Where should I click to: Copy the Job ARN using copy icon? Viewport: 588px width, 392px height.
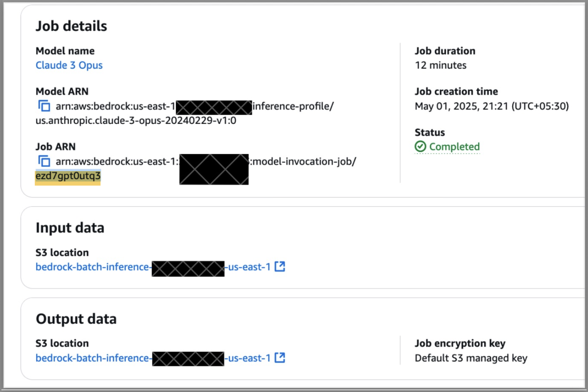click(x=44, y=161)
